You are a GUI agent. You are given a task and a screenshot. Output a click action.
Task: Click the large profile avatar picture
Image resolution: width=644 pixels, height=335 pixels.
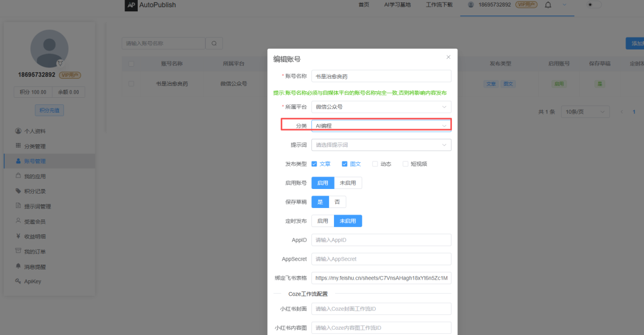coord(49,48)
